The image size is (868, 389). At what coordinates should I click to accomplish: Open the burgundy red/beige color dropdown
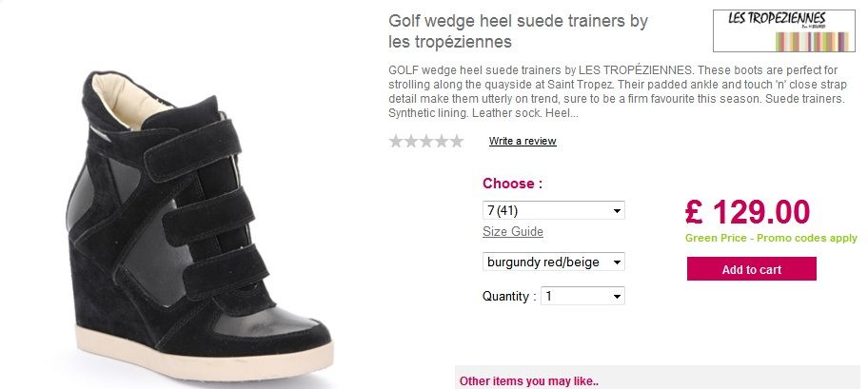click(x=554, y=262)
